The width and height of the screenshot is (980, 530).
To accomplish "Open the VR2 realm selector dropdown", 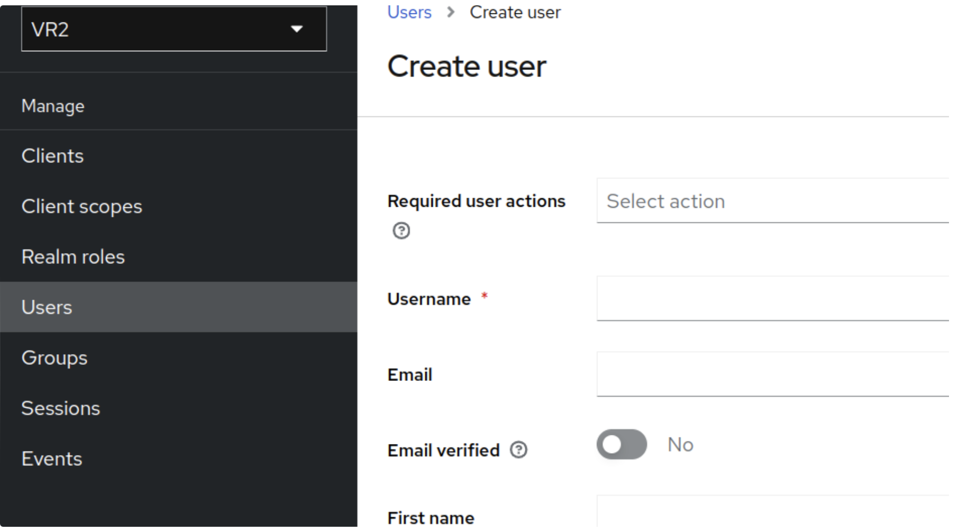I will [x=174, y=29].
